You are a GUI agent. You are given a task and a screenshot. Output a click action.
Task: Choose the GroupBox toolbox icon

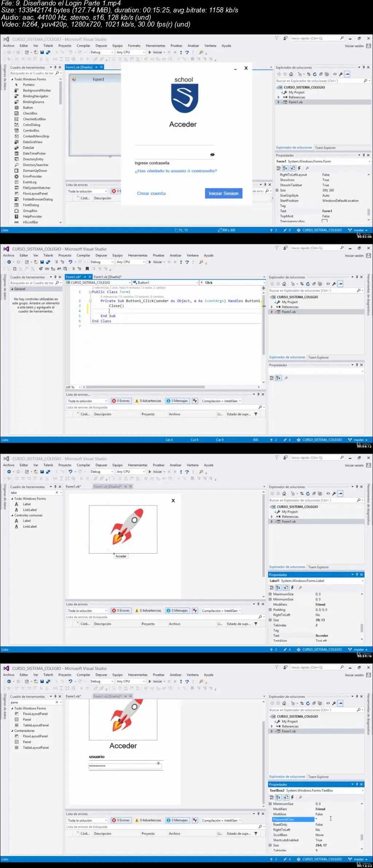(16, 211)
